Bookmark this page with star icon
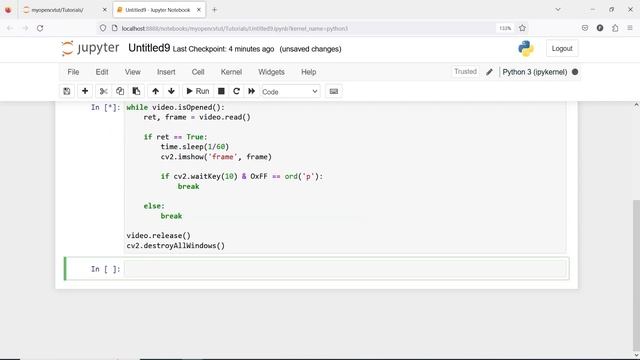640x360 pixels. (522, 28)
